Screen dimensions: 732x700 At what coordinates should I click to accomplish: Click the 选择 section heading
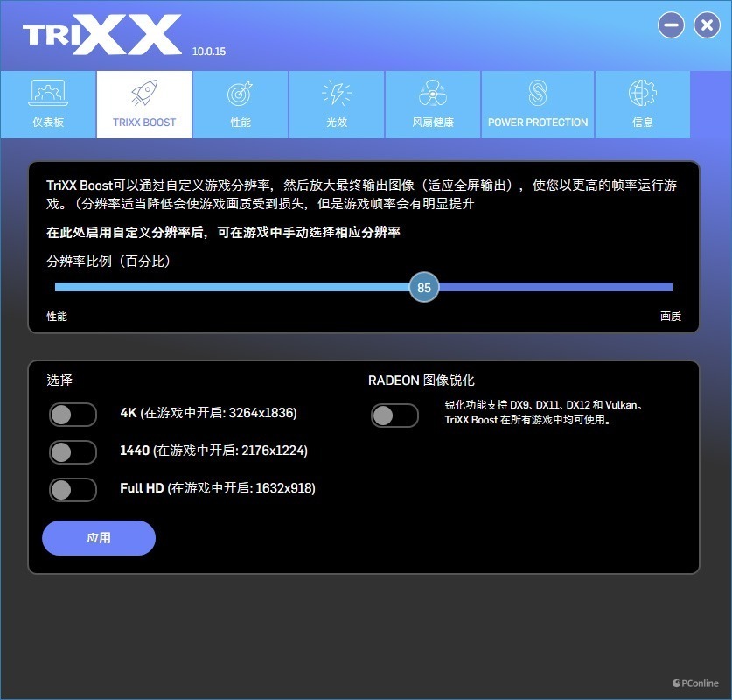[59, 380]
